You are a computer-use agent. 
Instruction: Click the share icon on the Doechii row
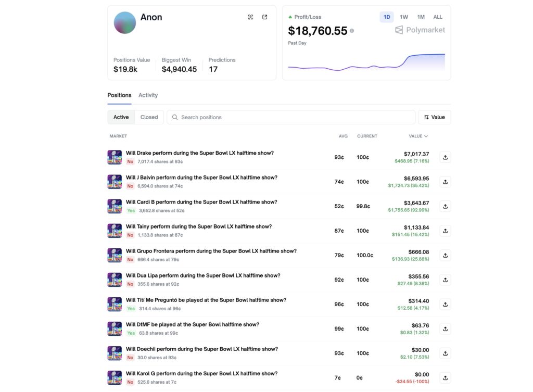click(445, 353)
